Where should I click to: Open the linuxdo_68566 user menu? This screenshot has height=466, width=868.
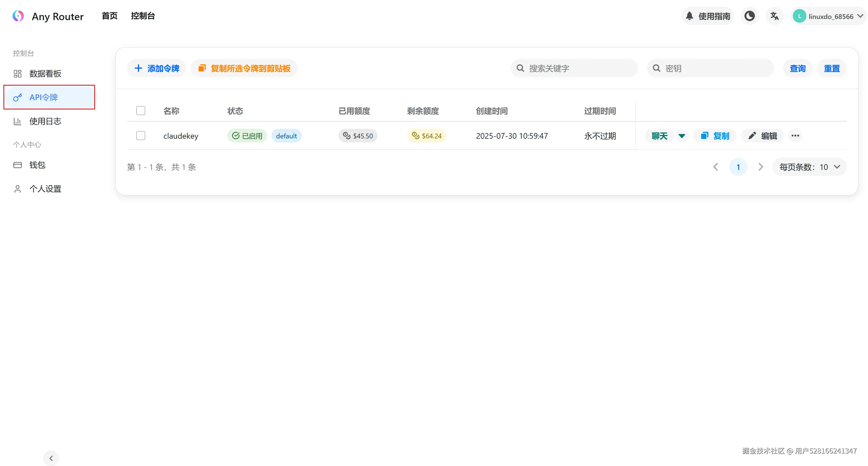pyautogui.click(x=829, y=16)
